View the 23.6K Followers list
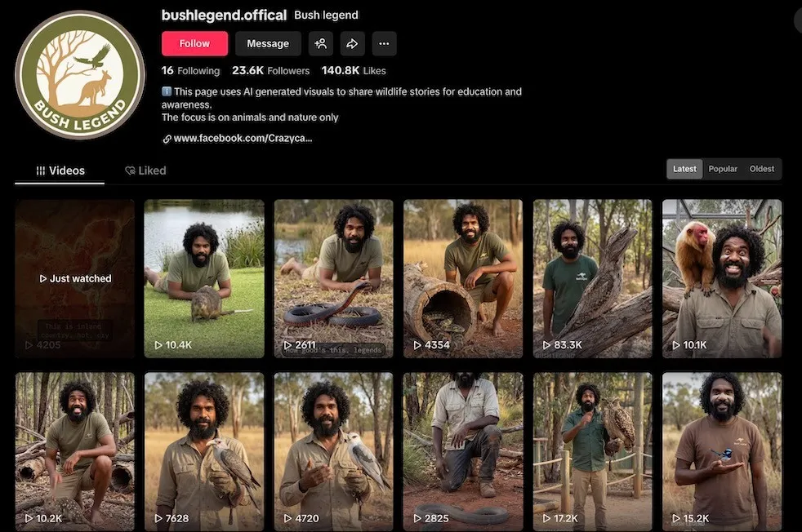 pyautogui.click(x=270, y=71)
